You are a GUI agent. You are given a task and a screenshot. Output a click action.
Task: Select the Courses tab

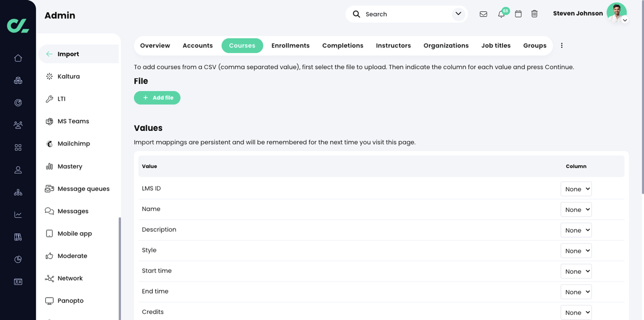(242, 46)
